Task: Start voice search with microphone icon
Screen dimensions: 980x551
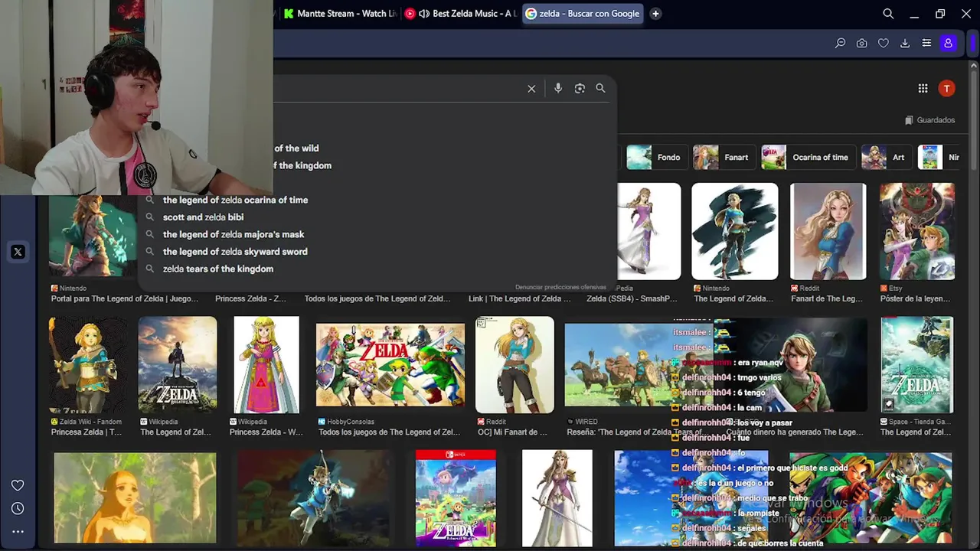Action: tap(558, 89)
